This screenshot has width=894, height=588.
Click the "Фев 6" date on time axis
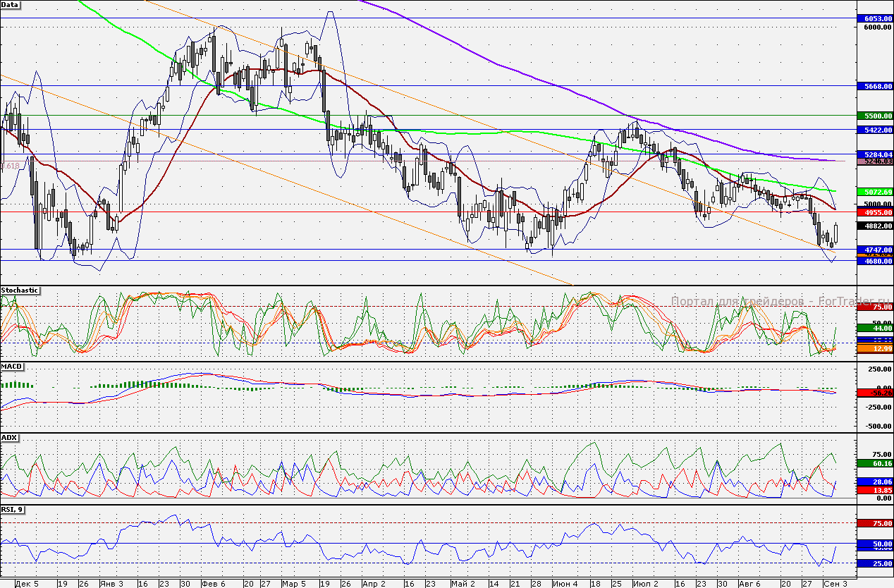click(x=212, y=584)
